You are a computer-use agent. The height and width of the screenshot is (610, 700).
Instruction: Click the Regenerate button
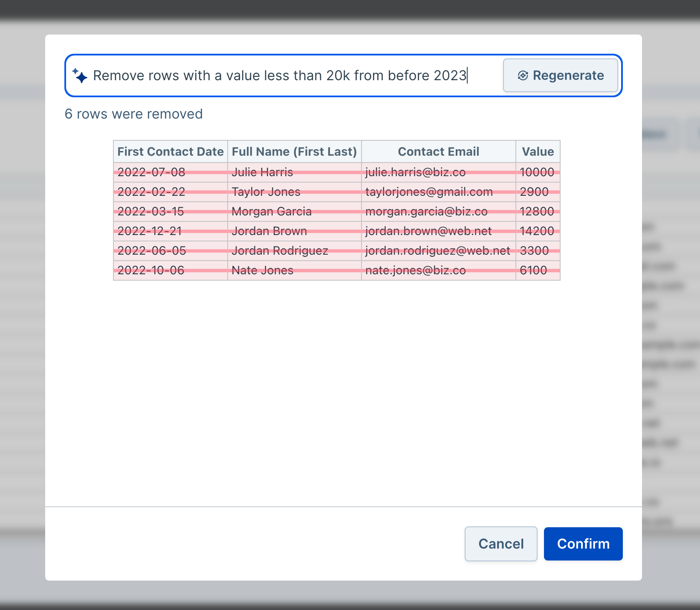point(561,76)
